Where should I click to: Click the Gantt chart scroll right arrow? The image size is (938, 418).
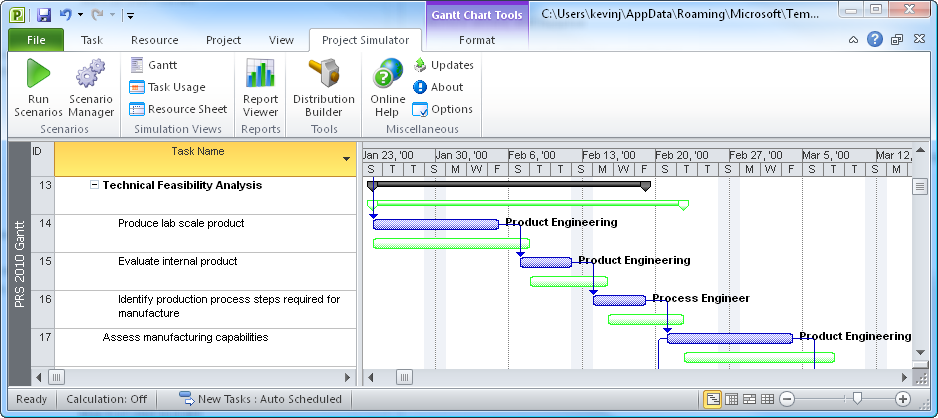pyautogui.click(x=904, y=377)
